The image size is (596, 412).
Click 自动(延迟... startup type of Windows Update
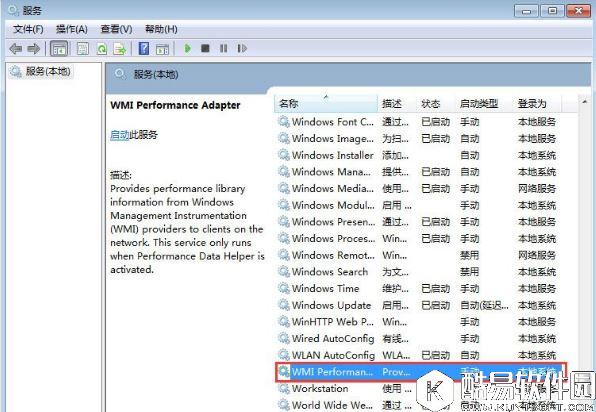point(484,306)
